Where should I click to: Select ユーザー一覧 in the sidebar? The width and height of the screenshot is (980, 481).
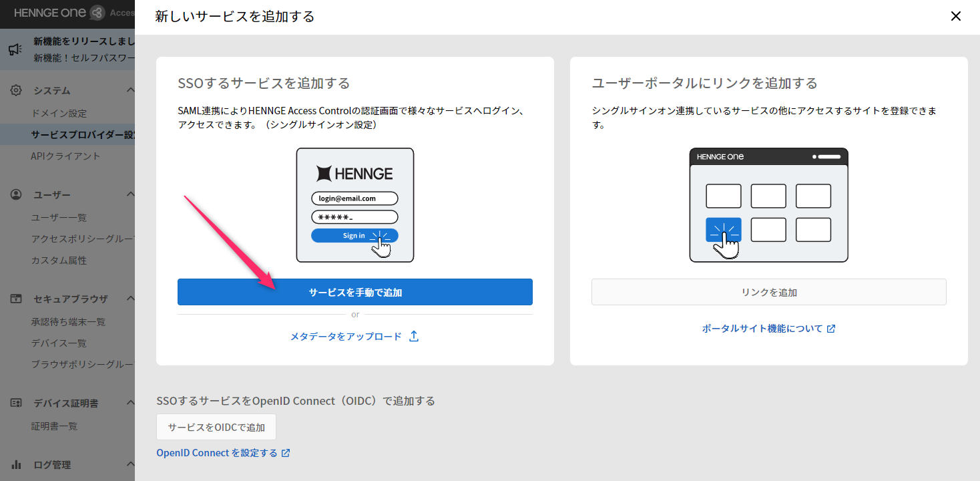[59, 218]
